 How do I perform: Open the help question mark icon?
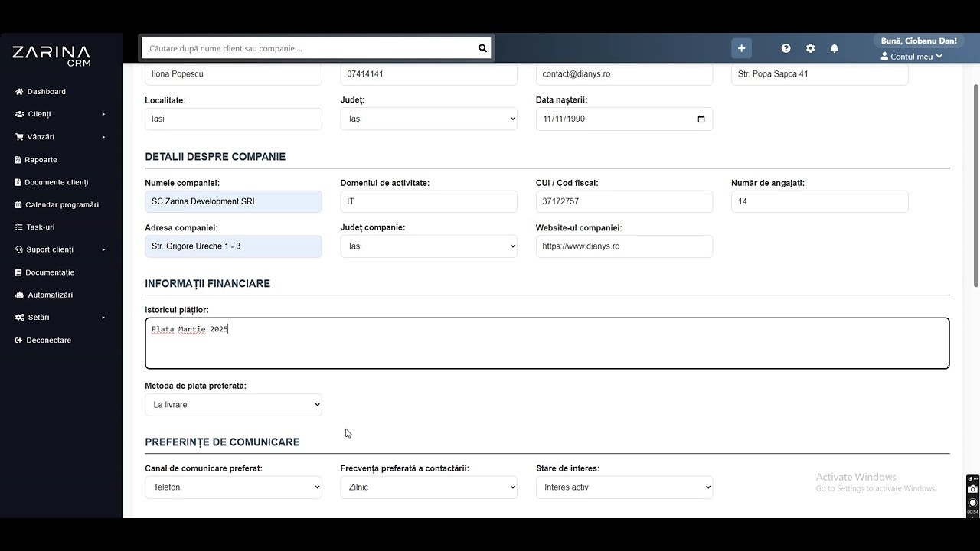(x=786, y=47)
